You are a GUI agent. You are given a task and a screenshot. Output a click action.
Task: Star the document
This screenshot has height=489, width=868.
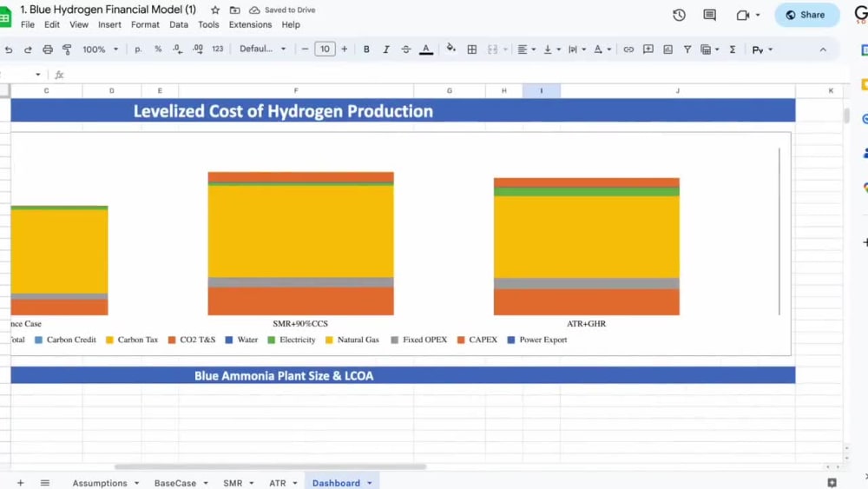pyautogui.click(x=215, y=10)
